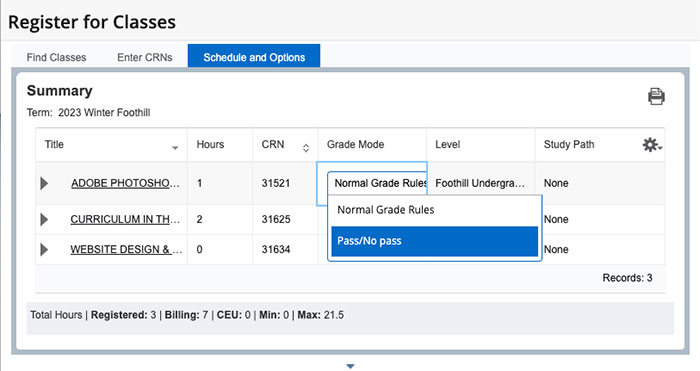Click hours value 1 for Adobe Photoshop
The image size is (700, 371).
pyautogui.click(x=200, y=183)
